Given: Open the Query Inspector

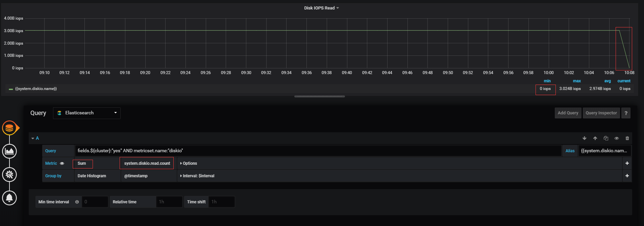Looking at the screenshot, I should (601, 113).
